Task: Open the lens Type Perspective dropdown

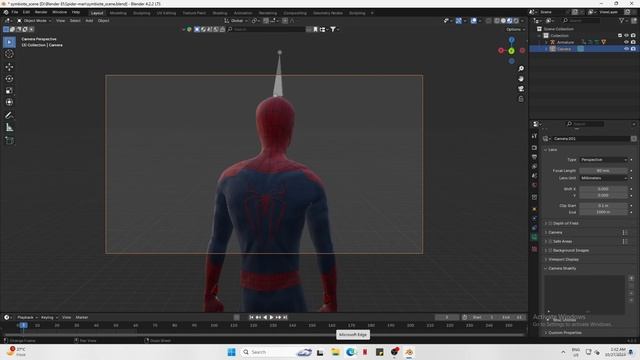Action: (x=604, y=160)
